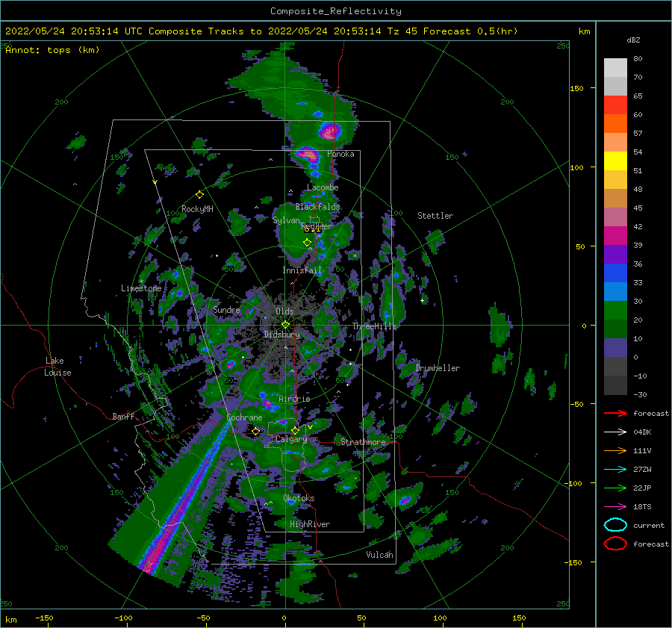The width and height of the screenshot is (672, 628).
Task: Click the yellow diamond at the radar center
Action: (285, 325)
